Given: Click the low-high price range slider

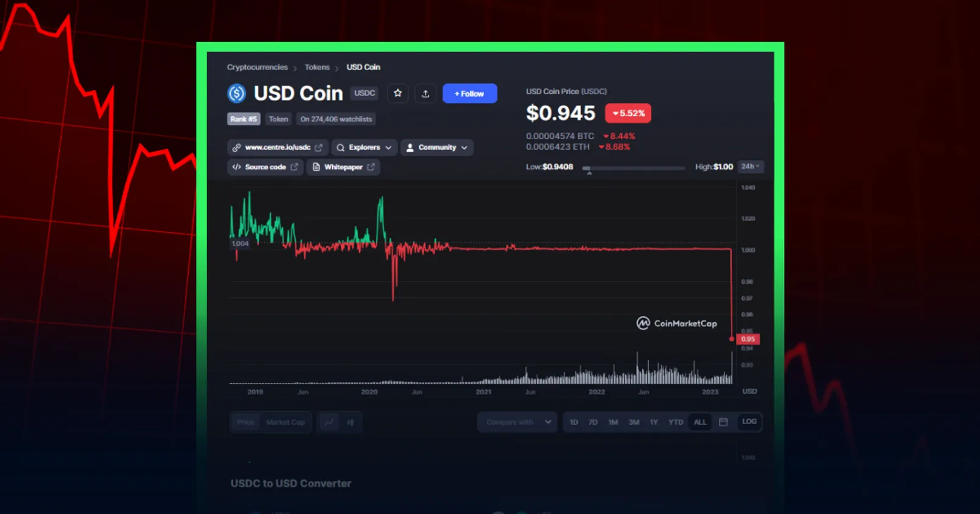Looking at the screenshot, I should click(634, 168).
